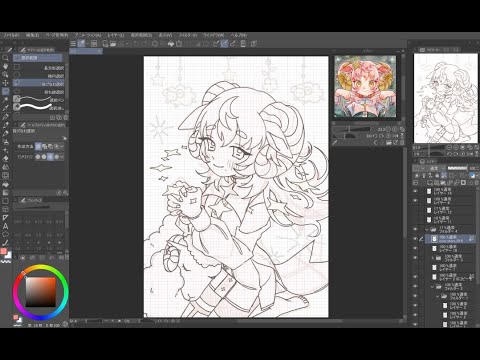
Task: Open the フィルター menu
Action: (188, 35)
